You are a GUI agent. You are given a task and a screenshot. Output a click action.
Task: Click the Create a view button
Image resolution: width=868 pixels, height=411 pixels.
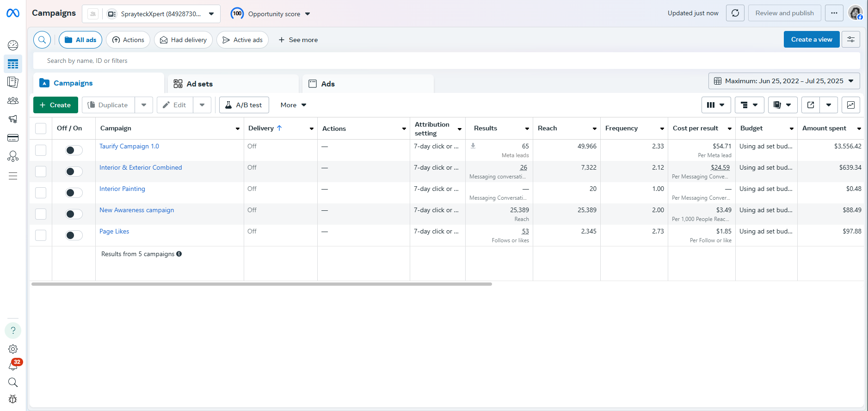[812, 39]
